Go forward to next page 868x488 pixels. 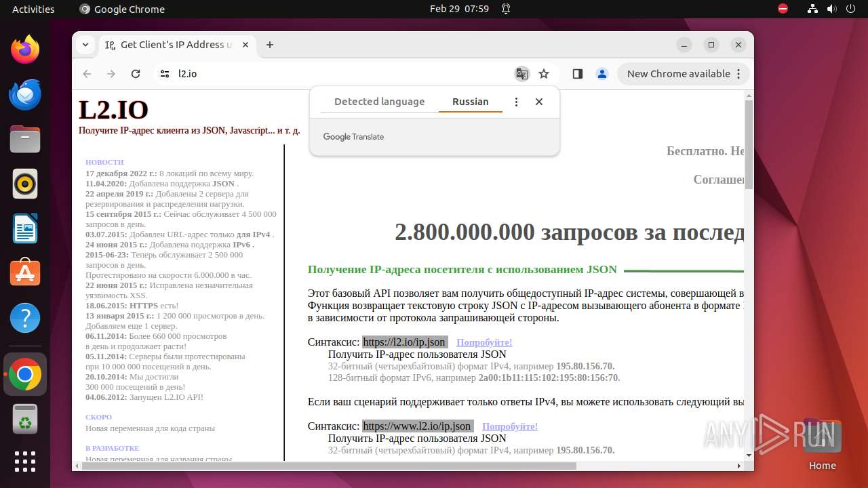(x=111, y=74)
